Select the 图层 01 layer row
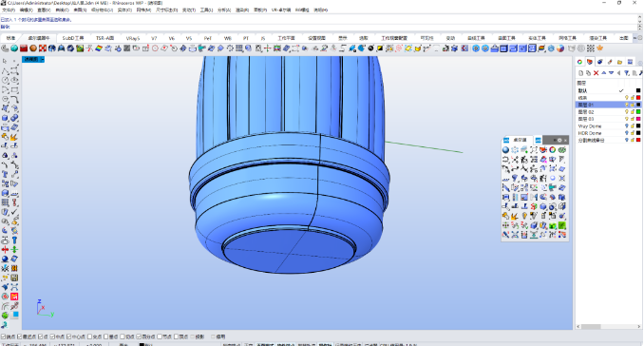The width and height of the screenshot is (644, 346). (608, 105)
